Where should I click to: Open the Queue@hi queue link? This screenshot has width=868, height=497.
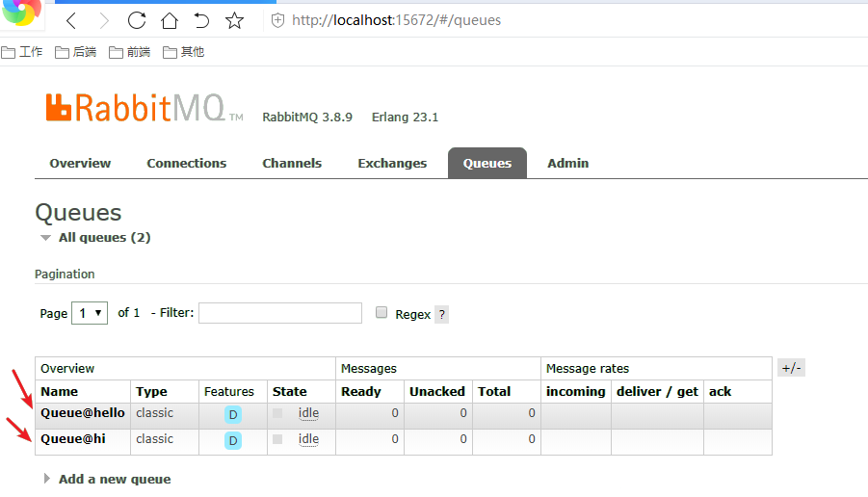click(x=73, y=439)
